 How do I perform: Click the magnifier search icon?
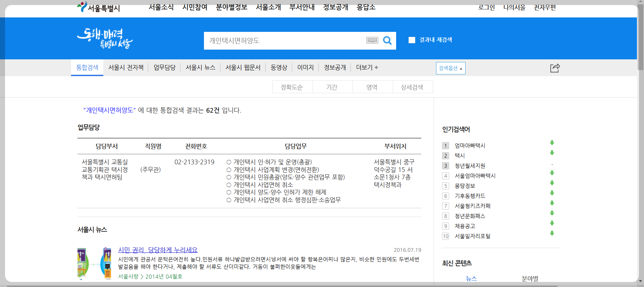387,41
